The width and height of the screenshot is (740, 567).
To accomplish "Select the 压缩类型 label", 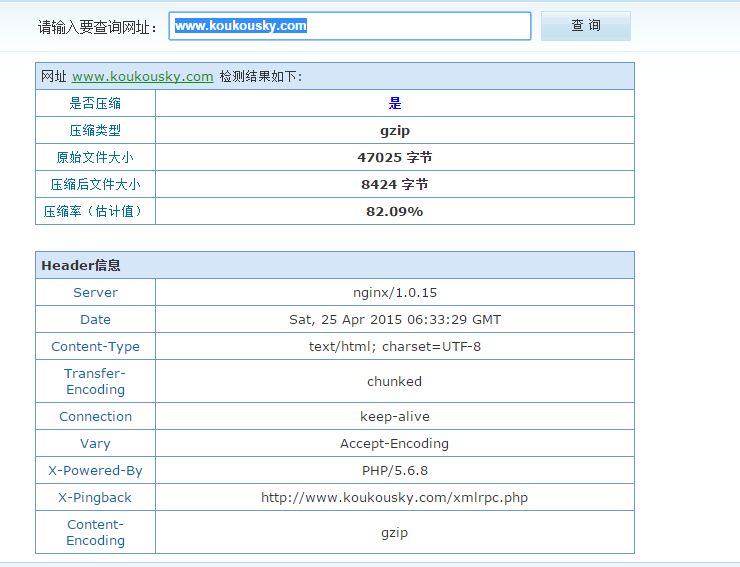I will [x=95, y=130].
